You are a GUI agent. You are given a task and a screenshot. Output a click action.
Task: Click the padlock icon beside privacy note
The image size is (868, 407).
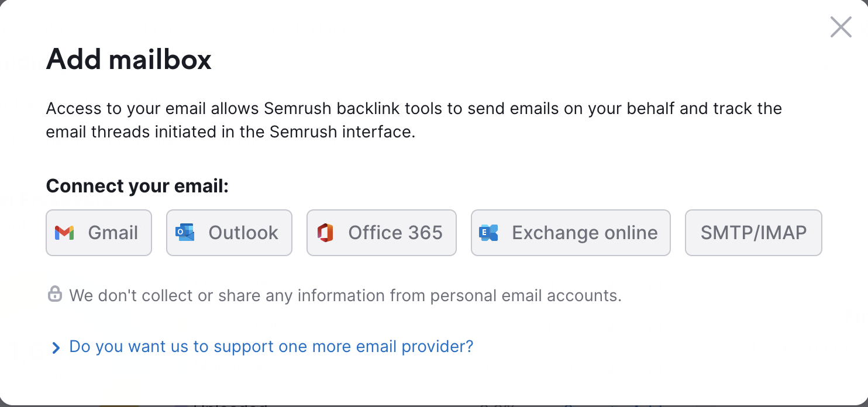(x=55, y=294)
